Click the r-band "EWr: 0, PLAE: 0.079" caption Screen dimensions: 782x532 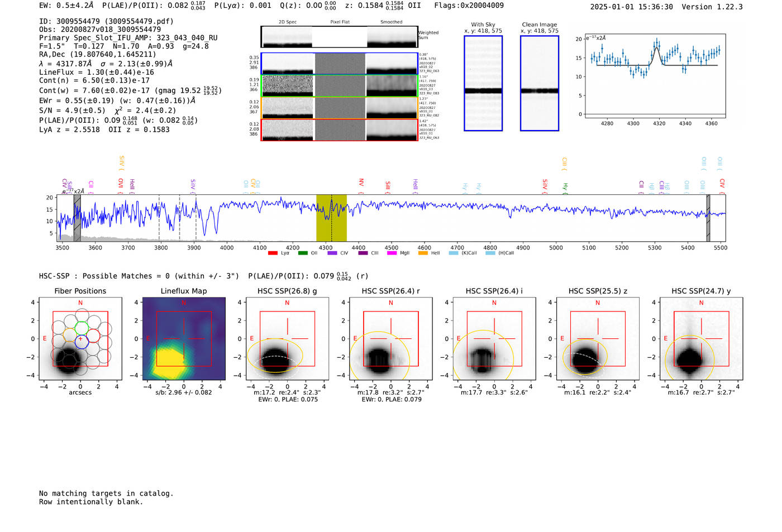pos(392,400)
